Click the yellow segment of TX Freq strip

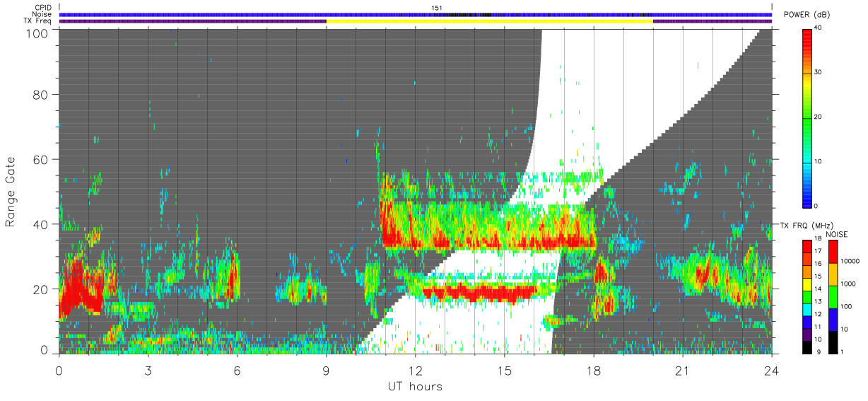[489, 21]
